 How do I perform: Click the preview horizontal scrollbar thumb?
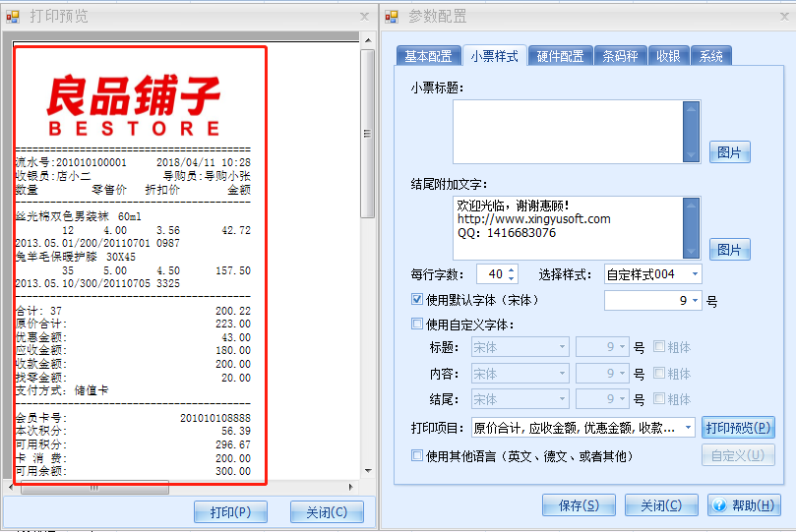(x=94, y=488)
